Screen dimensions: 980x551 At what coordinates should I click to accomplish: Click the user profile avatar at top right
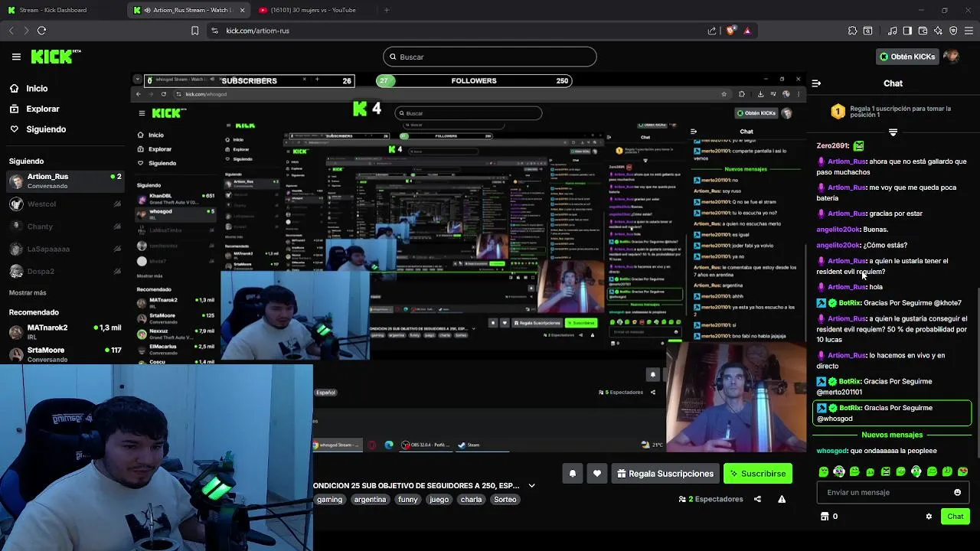951,57
